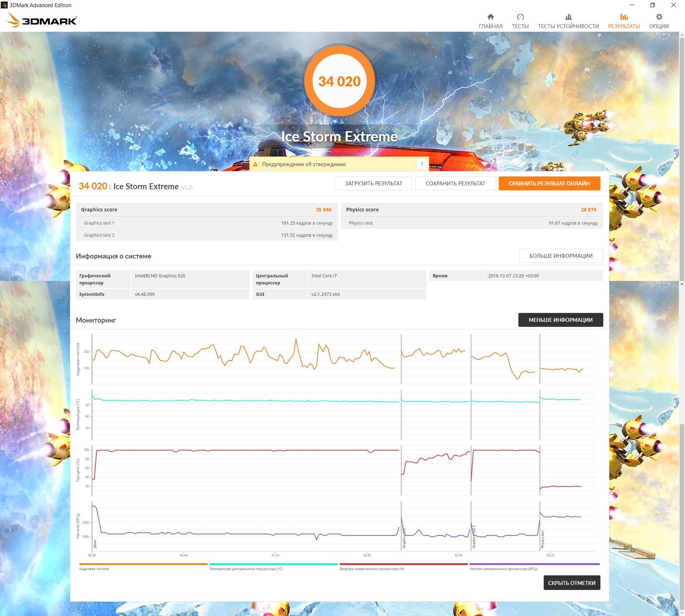Click the Physics test timeline marker

coord(543,539)
